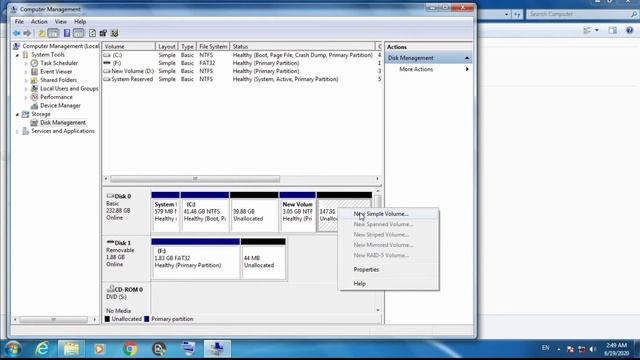This screenshot has height=360, width=640.
Task: Open the Help menu in menu bar
Action: [80, 22]
